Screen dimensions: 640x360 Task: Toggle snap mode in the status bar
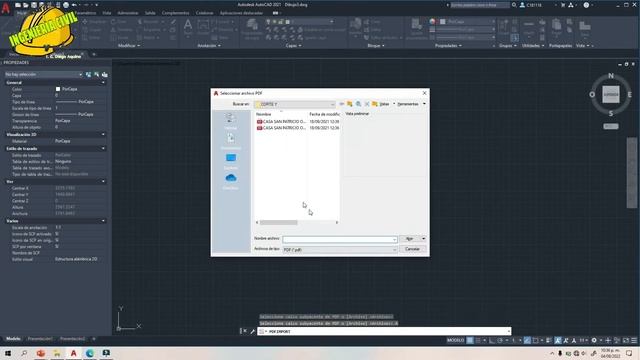(478, 340)
